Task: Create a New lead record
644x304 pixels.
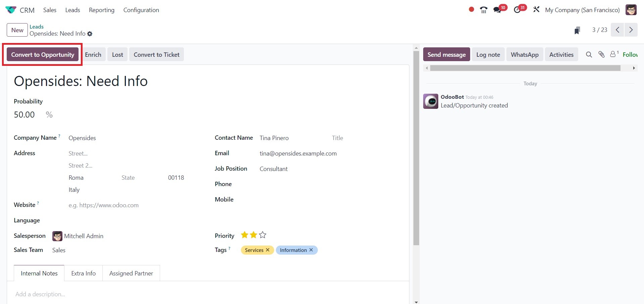Action: point(17,30)
